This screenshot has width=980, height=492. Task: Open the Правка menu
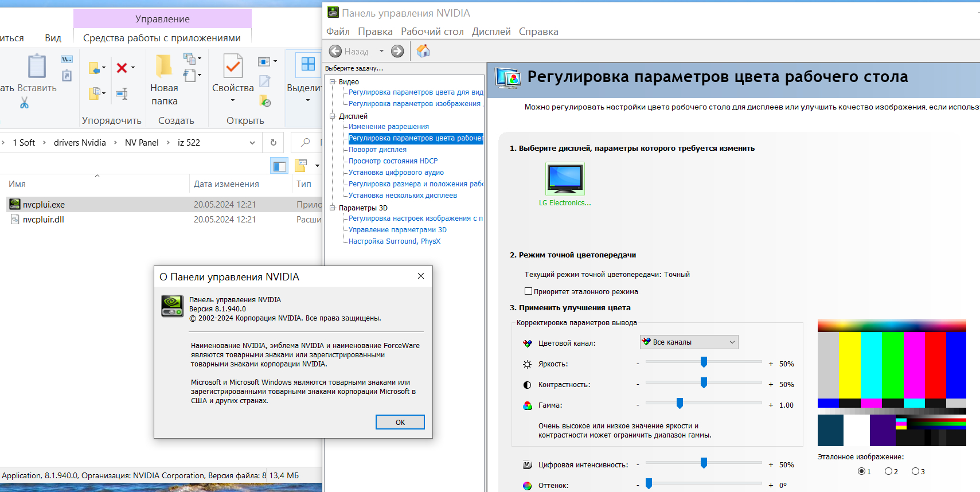375,32
